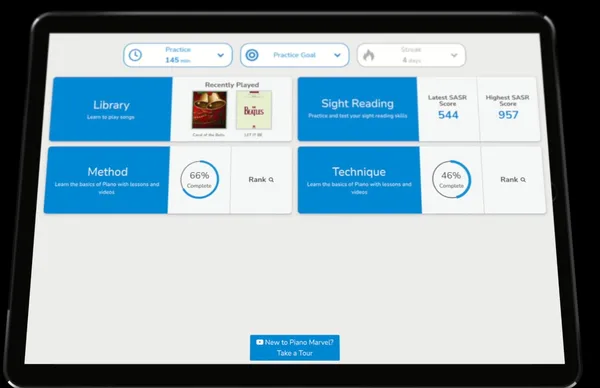Image resolution: width=600 pixels, height=388 pixels.
Task: Open the Beatles Let It Be thumbnail
Action: pos(254,110)
